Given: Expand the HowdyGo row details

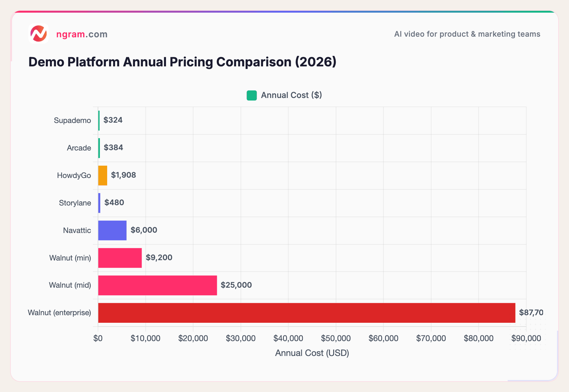Looking at the screenshot, I should coord(74,175).
